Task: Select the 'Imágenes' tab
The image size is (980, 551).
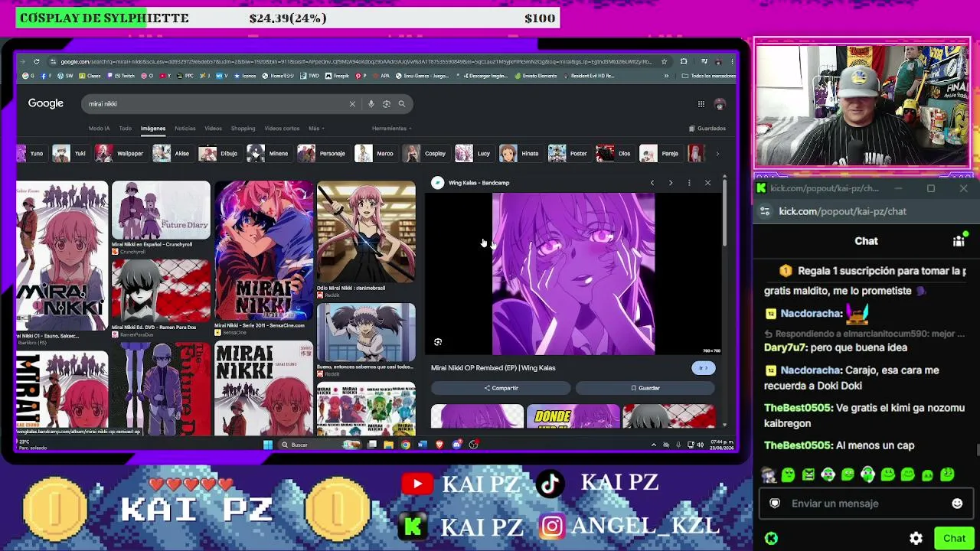Action: pos(152,129)
